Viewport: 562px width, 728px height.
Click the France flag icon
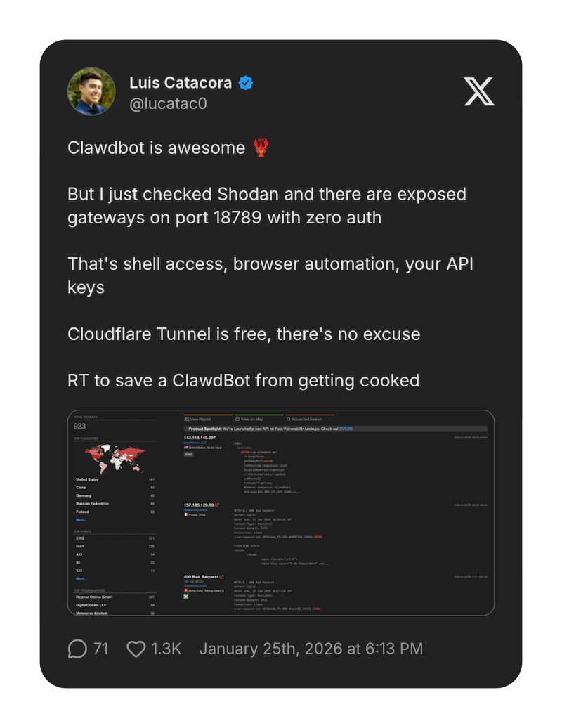[187, 514]
